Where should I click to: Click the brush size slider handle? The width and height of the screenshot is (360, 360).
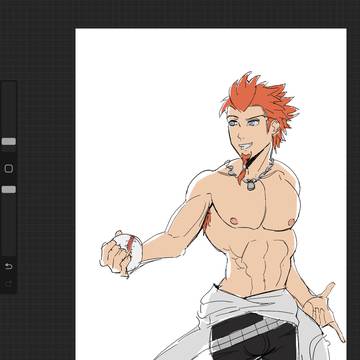pyautogui.click(x=9, y=141)
